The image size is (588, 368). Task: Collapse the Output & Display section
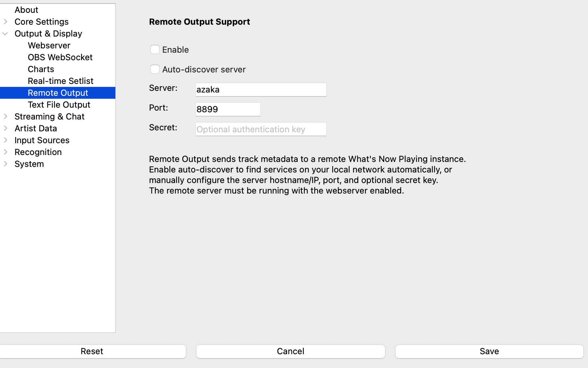(6, 34)
